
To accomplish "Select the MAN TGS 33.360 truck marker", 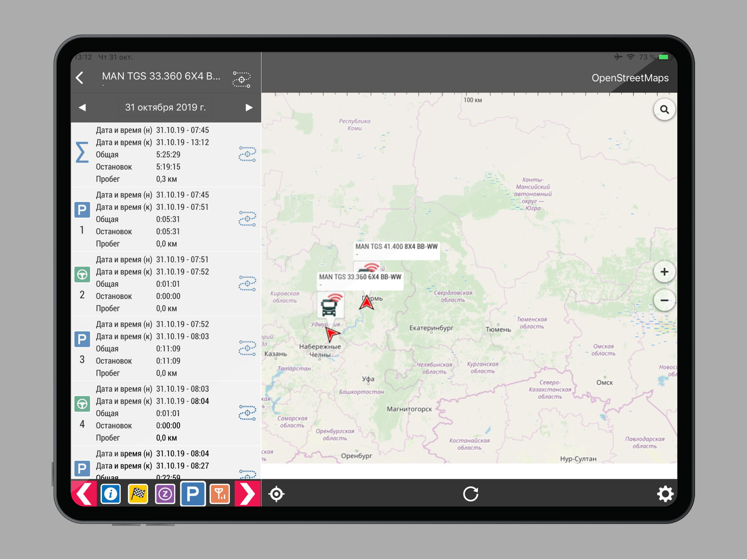I will pos(330,305).
